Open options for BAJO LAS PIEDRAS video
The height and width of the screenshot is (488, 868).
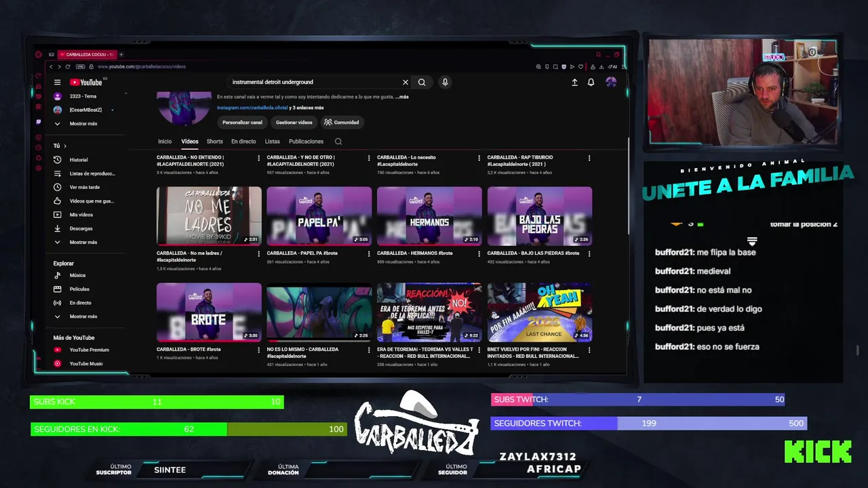pos(589,253)
